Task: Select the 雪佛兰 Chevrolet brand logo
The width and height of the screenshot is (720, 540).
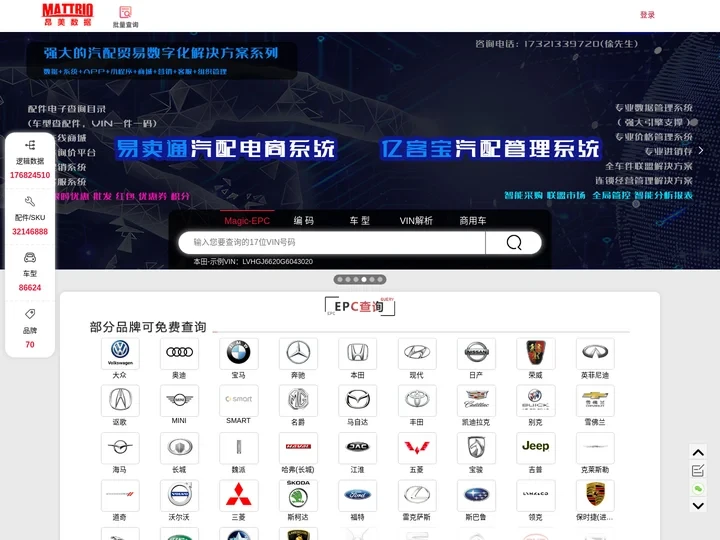Action: click(x=595, y=400)
